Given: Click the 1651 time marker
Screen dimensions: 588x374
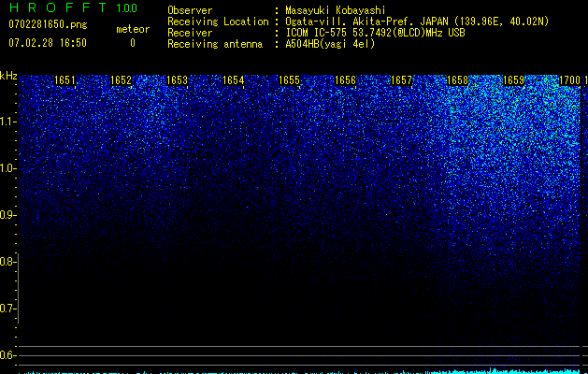Looking at the screenshot, I should (65, 80).
